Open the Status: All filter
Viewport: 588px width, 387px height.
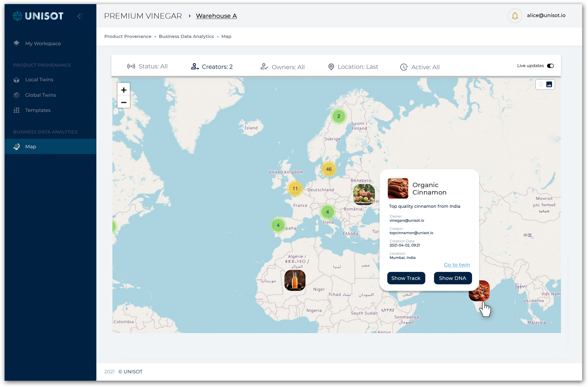(147, 67)
